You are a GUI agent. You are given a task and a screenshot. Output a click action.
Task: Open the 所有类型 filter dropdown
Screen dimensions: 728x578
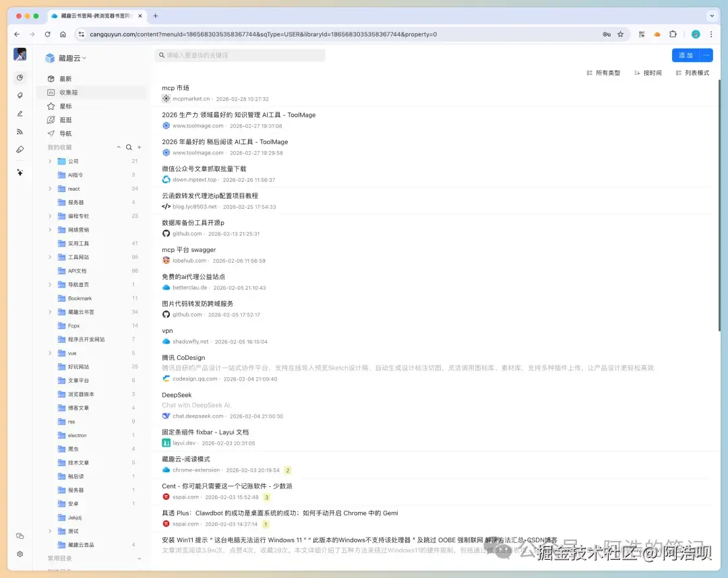point(603,73)
